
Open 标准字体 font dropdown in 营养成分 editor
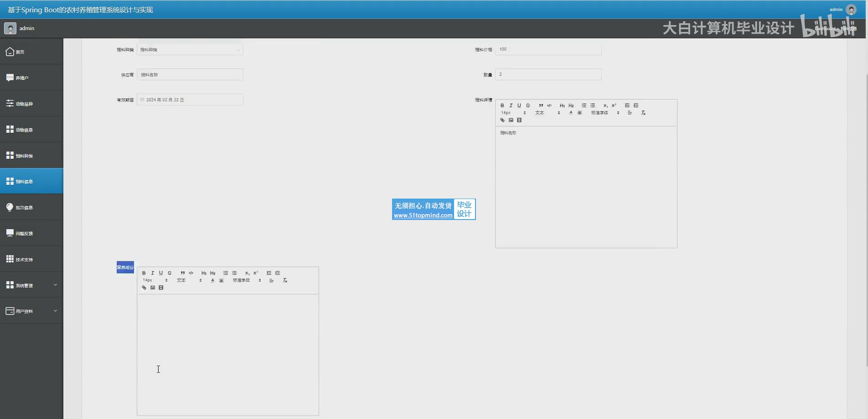tap(247, 281)
